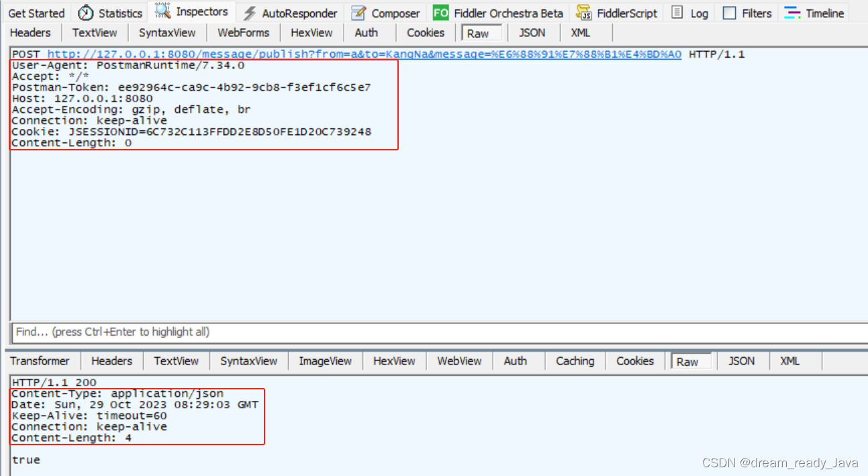Click the response Content-Length: 4 line

[x=72, y=438]
